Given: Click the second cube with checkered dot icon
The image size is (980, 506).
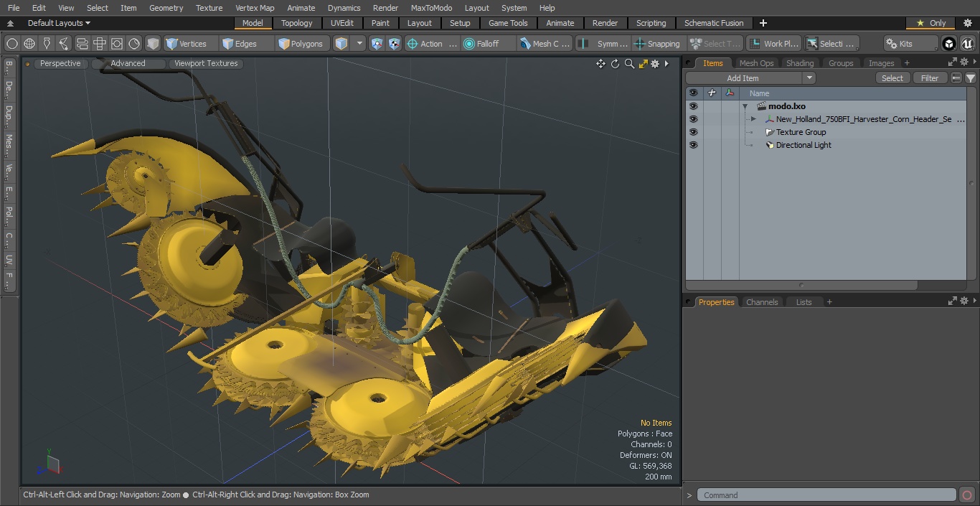Looking at the screenshot, I should 395,44.
